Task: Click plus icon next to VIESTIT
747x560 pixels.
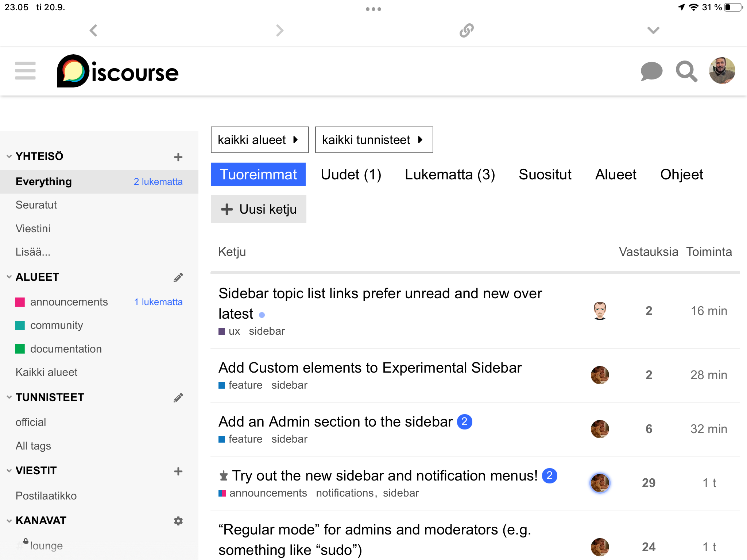Action: click(178, 471)
